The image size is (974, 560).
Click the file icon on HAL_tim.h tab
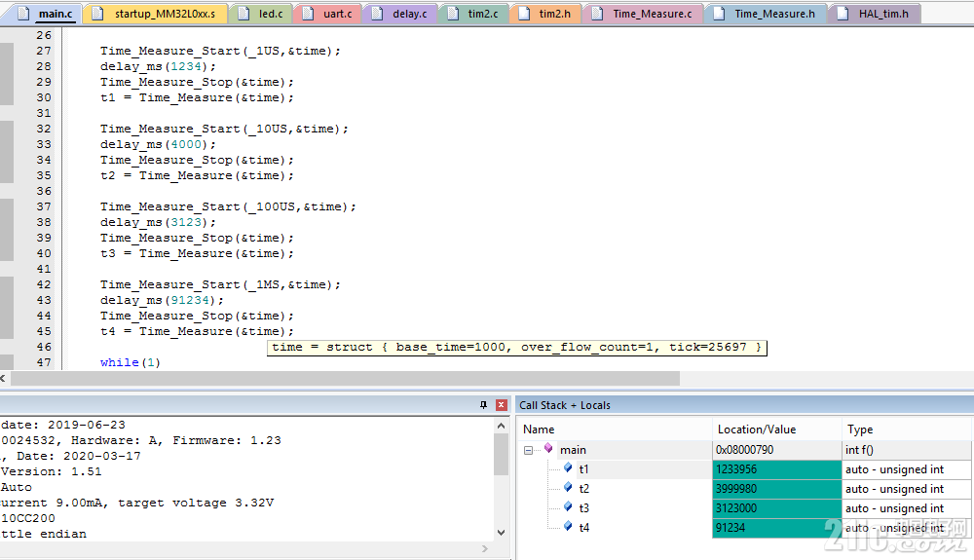843,14
